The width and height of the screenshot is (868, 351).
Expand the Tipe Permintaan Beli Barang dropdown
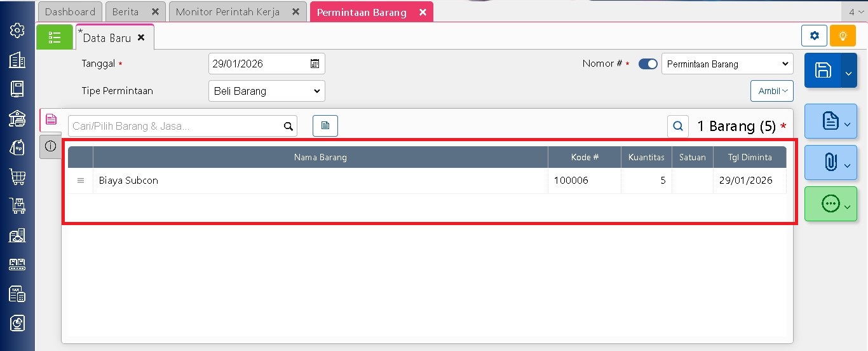tap(266, 91)
